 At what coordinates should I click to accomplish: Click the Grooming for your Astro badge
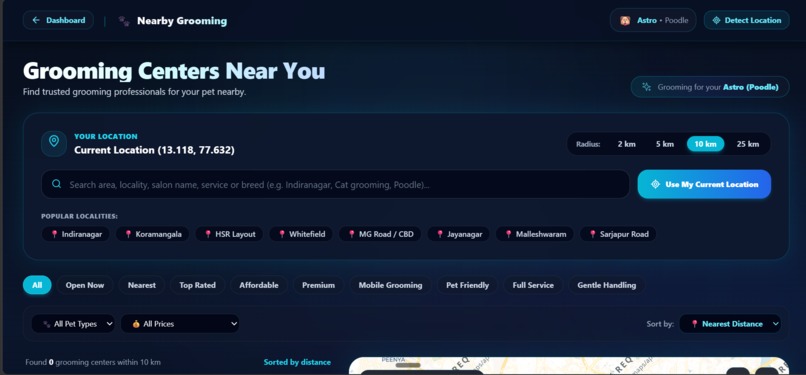pyautogui.click(x=710, y=87)
